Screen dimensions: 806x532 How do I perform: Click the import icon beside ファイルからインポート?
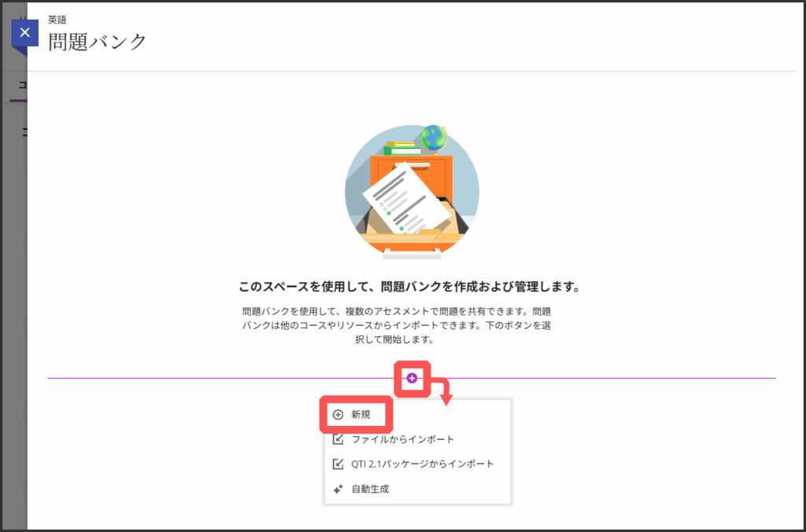coord(338,439)
